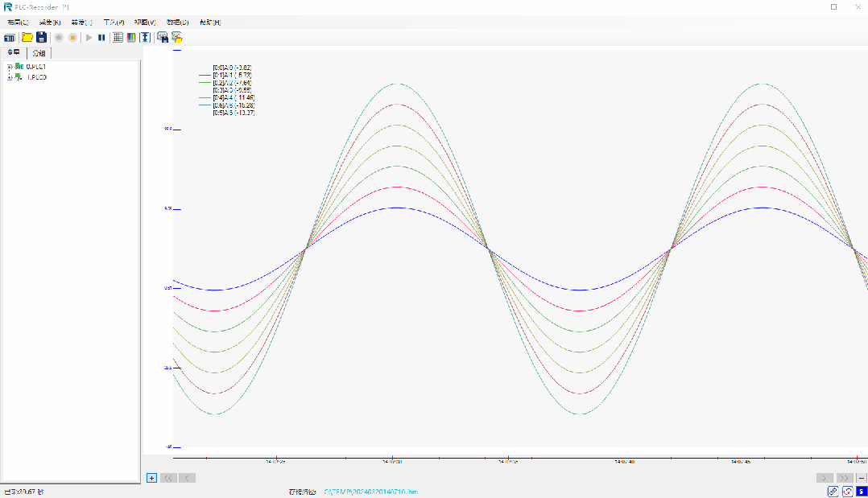The width and height of the screenshot is (868, 498).
Task: Switch to the first tab in left panel
Action: click(13, 52)
